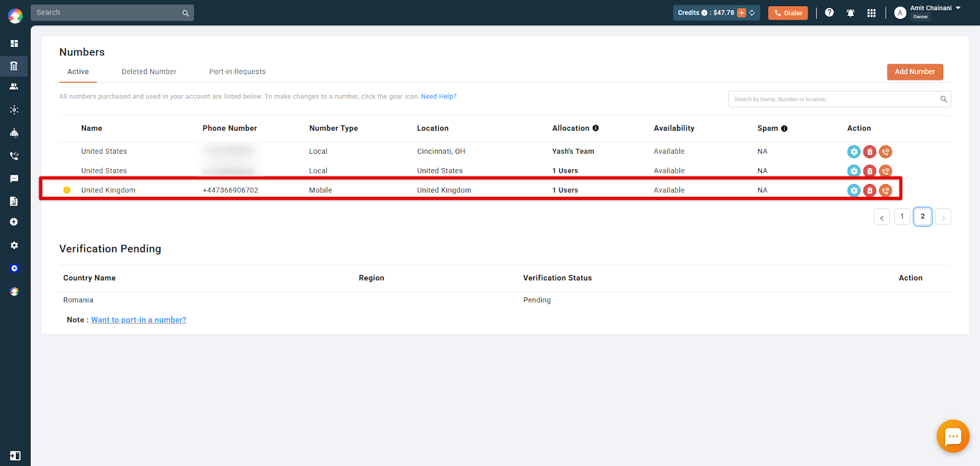Refresh credits balance icon
The height and width of the screenshot is (466, 980).
[752, 13]
